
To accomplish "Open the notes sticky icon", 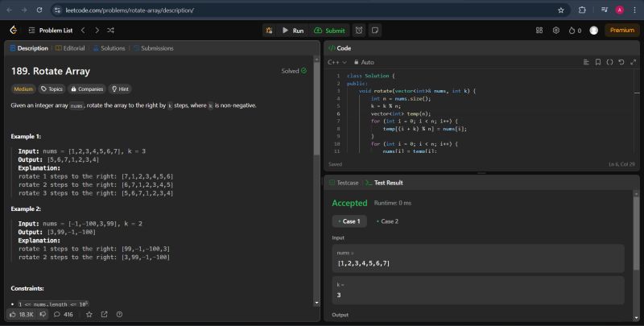I will [x=375, y=30].
